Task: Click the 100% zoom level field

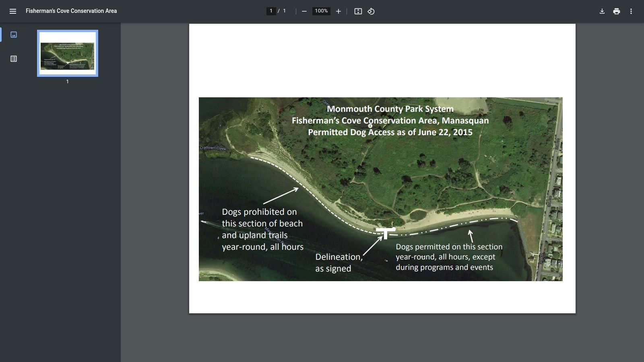Action: (321, 11)
